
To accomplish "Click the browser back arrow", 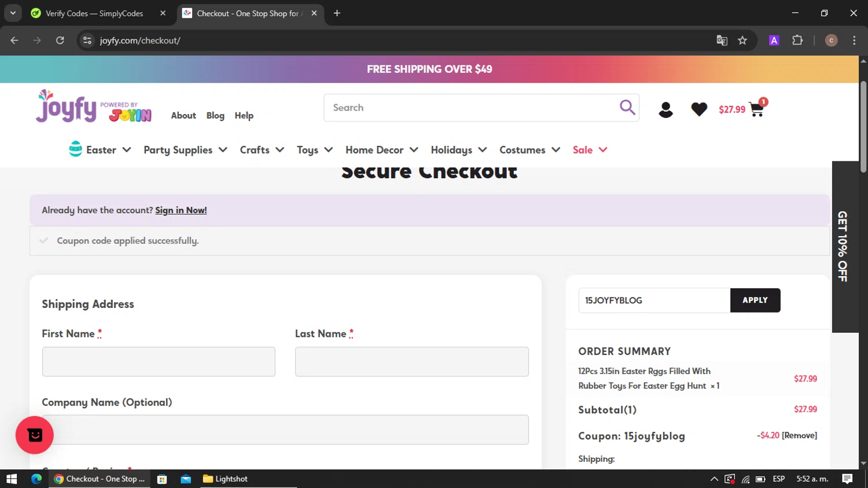I will (x=14, y=41).
